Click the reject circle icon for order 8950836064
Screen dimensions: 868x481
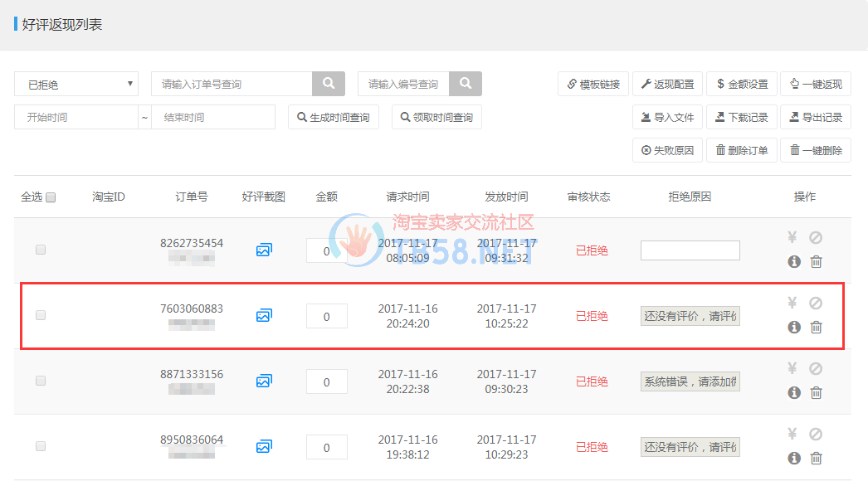tap(816, 434)
